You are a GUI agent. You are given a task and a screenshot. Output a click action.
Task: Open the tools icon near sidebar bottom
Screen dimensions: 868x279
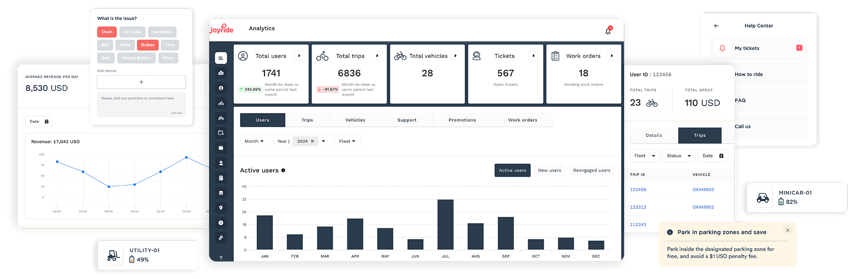221,237
